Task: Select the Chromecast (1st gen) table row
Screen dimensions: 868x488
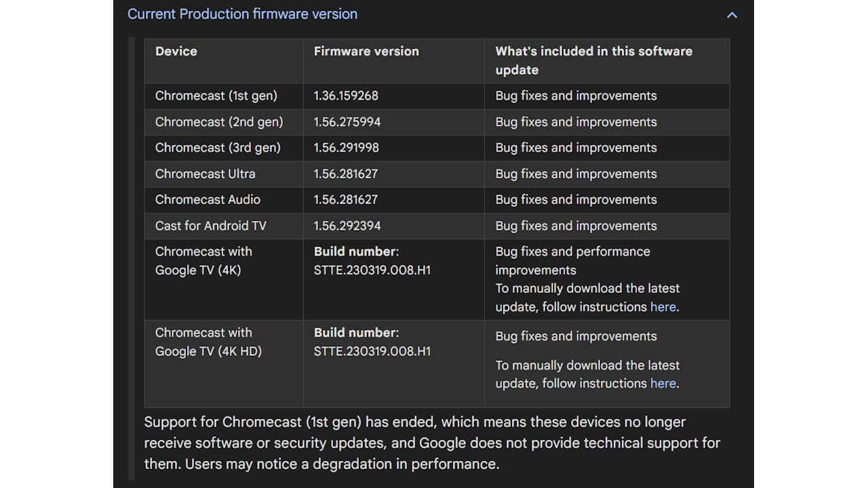Action: coord(216,96)
